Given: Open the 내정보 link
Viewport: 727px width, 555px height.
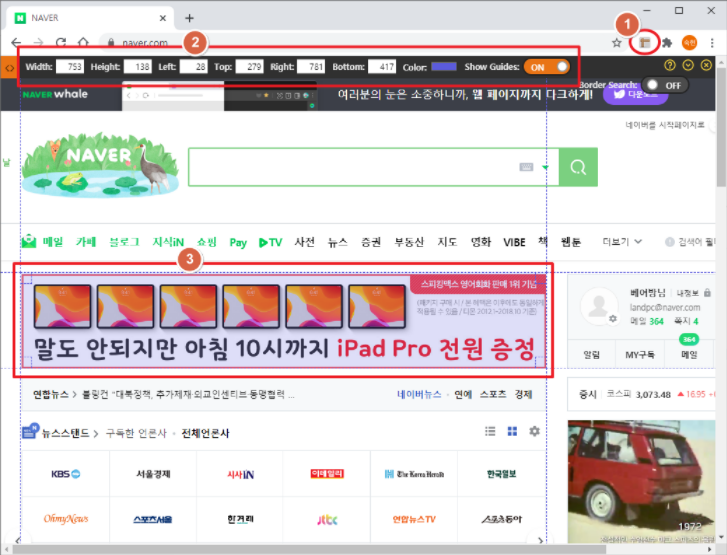Looking at the screenshot, I should click(688, 293).
